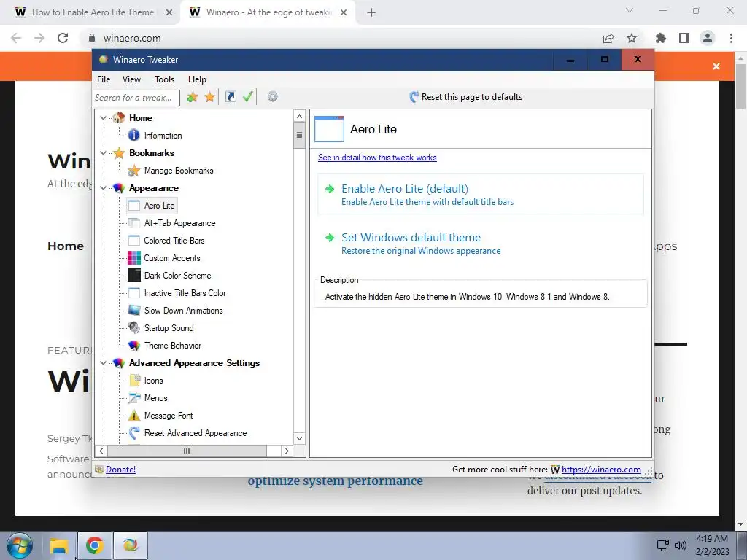The image size is (747, 560).
Task: Open Windows Start button
Action: click(20, 545)
